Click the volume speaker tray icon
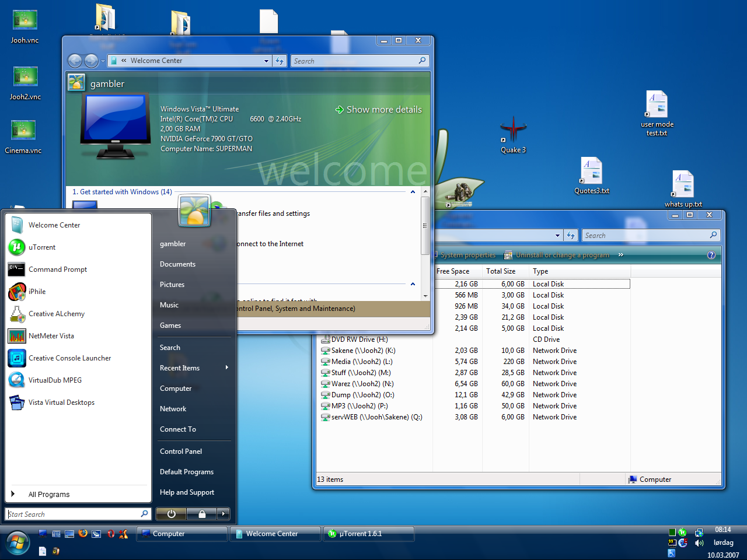This screenshot has height=560, width=747. pos(699,542)
